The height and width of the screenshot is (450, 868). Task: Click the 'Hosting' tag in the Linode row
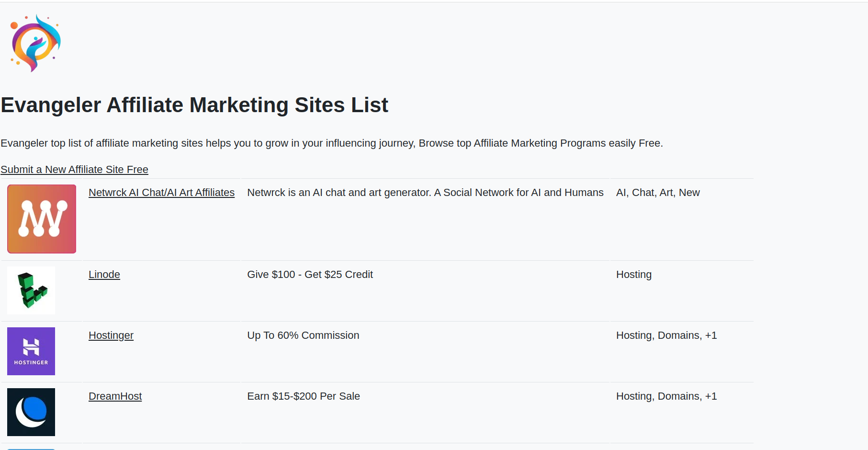click(x=634, y=275)
